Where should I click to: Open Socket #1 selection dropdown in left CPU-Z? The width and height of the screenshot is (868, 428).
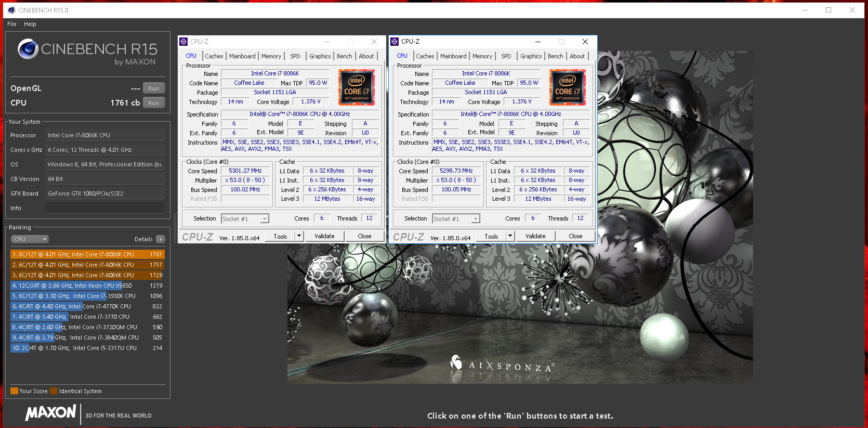[245, 219]
